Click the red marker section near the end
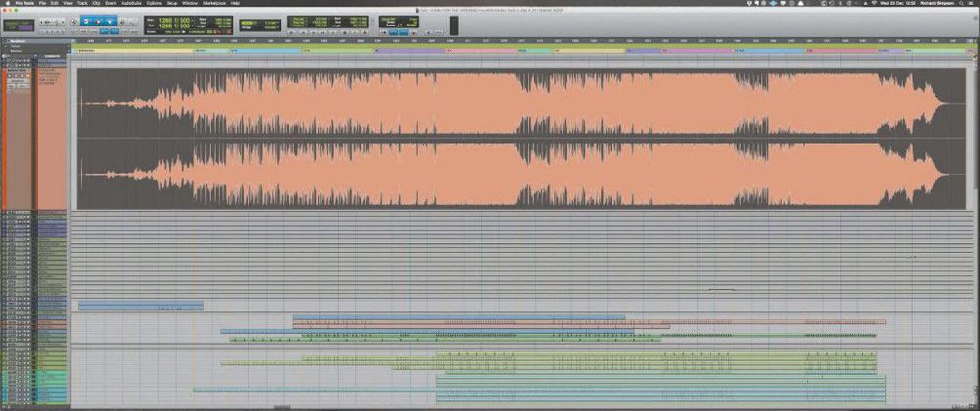This screenshot has width=980, height=411. point(841,51)
